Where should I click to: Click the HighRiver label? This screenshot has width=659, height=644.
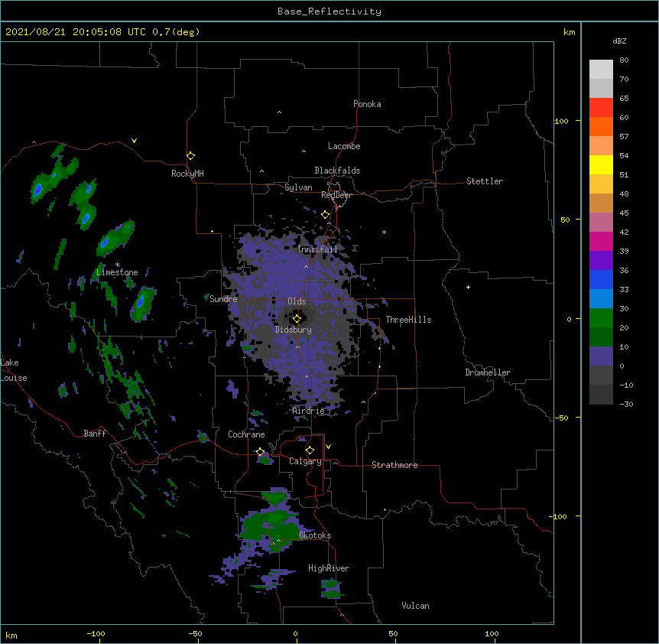[x=329, y=568]
